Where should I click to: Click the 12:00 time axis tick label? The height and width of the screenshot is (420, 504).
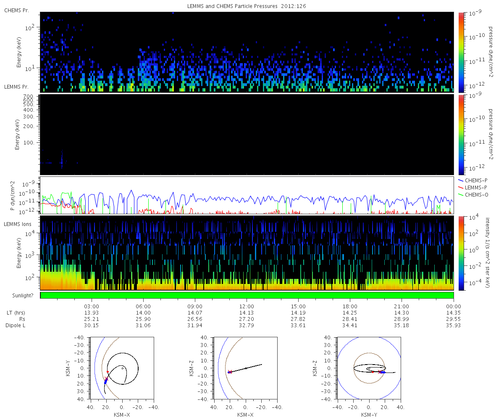point(247,307)
